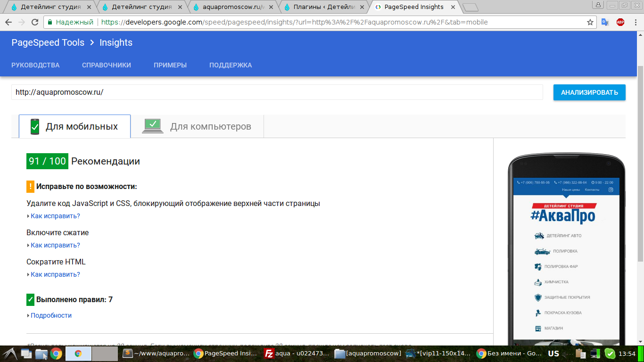Open the Adblock Plus extension icon
Screen dimensions: 644x362
click(620, 22)
